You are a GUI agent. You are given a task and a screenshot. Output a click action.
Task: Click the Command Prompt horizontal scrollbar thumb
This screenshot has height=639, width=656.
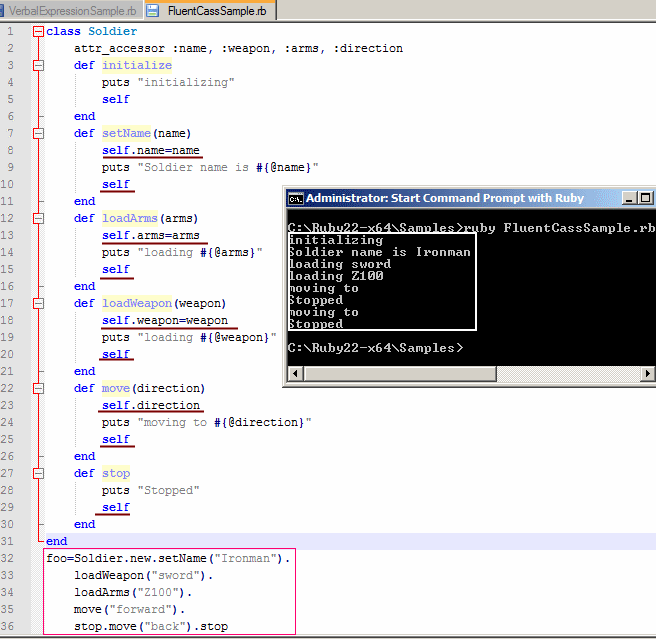click(400, 373)
